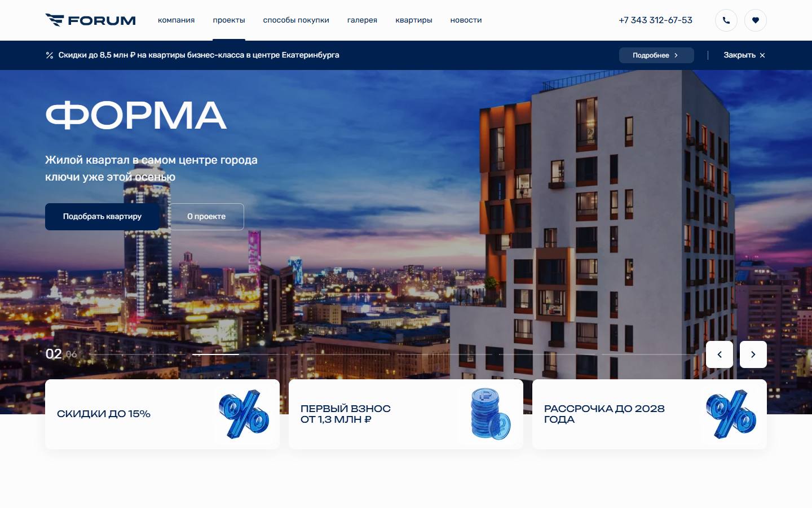The width and height of the screenshot is (812, 508).
Task: Go to the next slide arrow
Action: point(753,354)
